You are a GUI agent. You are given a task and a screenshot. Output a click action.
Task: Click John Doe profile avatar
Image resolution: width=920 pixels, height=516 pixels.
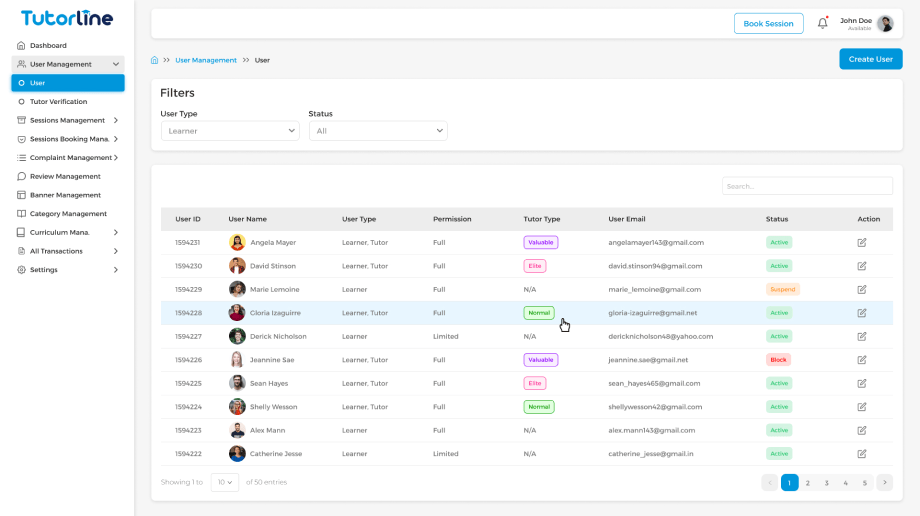[885, 24]
